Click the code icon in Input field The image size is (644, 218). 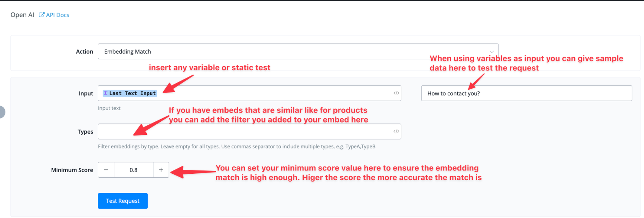[396, 93]
